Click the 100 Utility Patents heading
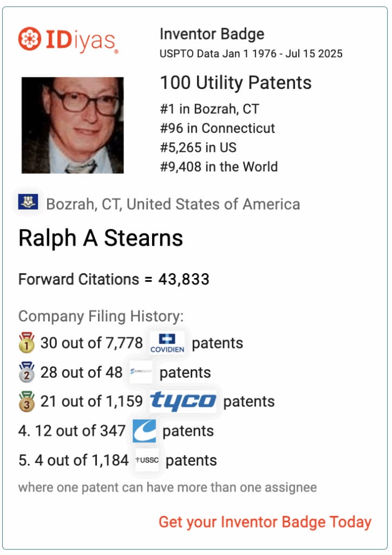Screen dimensions: 392x555 [236, 83]
